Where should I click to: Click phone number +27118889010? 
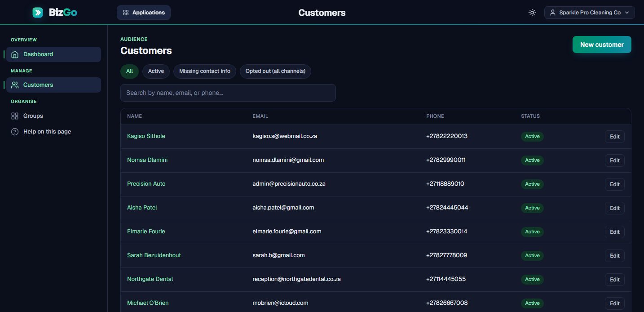(x=446, y=184)
